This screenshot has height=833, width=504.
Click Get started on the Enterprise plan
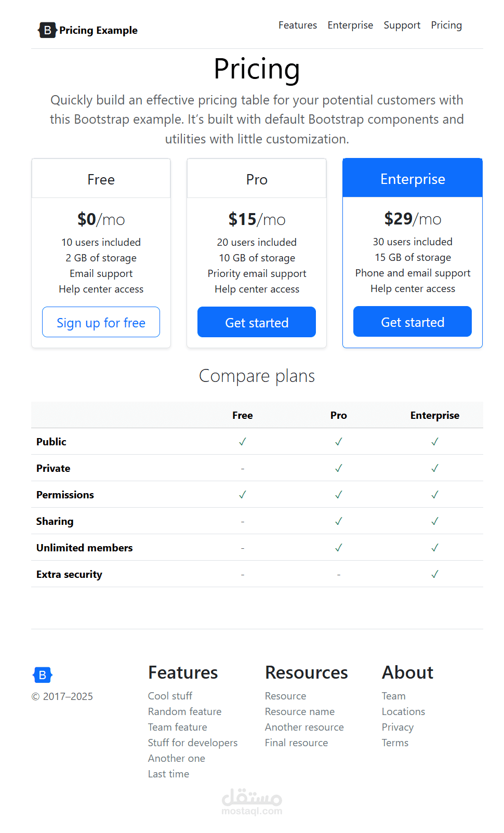[412, 322]
